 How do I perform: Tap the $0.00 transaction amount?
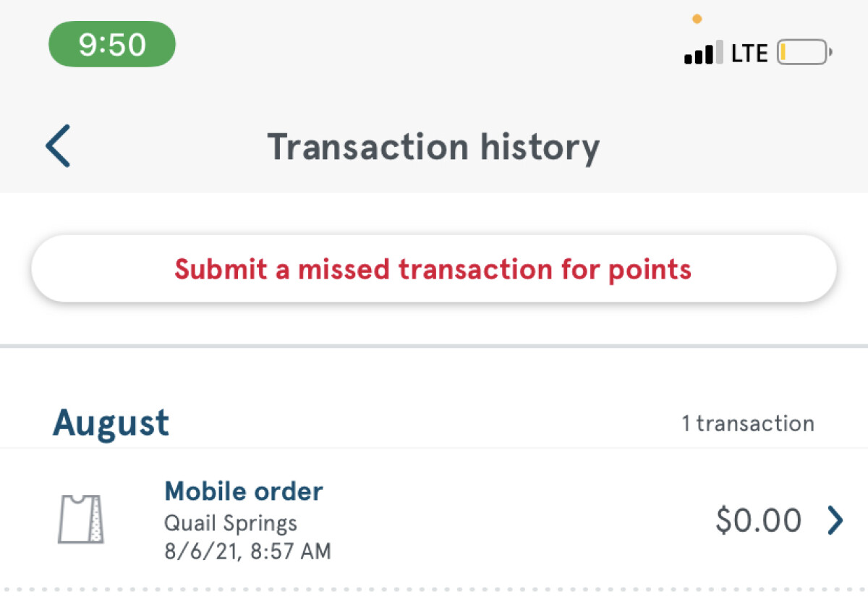coord(758,520)
